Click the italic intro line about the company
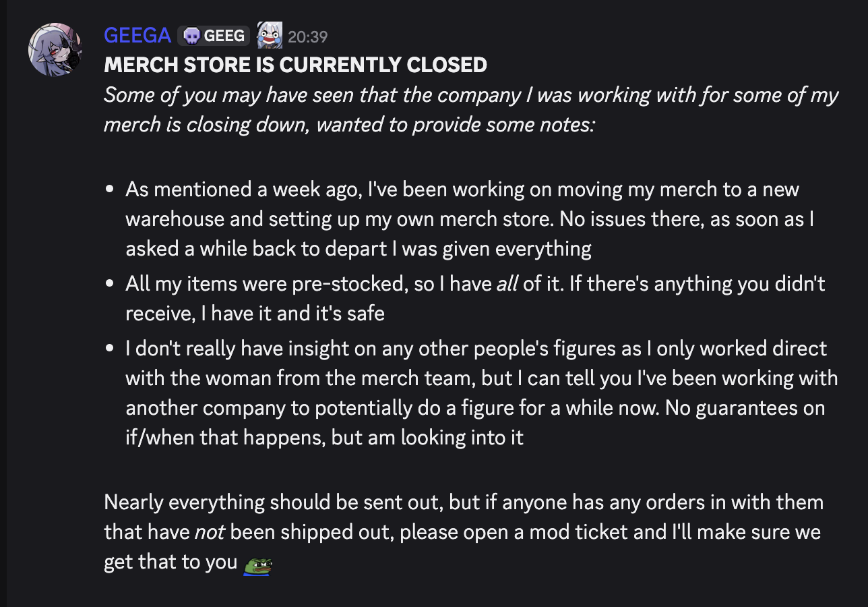Screen dimensions: 868x607 [x=471, y=110]
